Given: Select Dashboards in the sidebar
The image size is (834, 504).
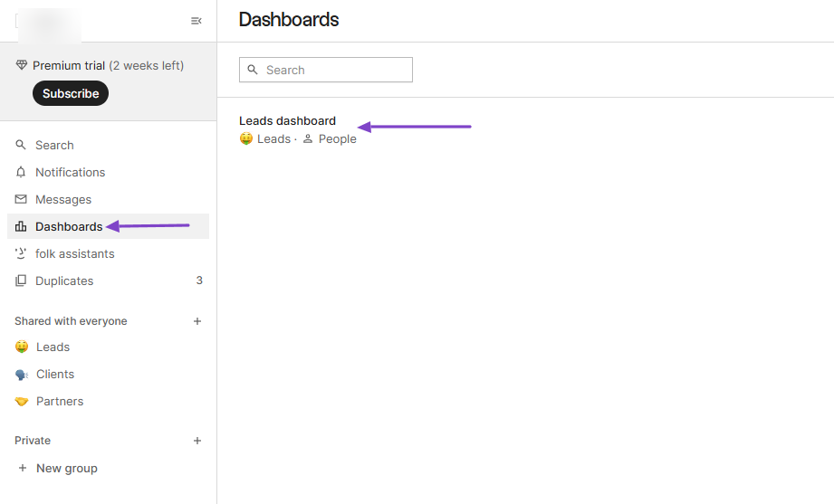Looking at the screenshot, I should click(108, 226).
